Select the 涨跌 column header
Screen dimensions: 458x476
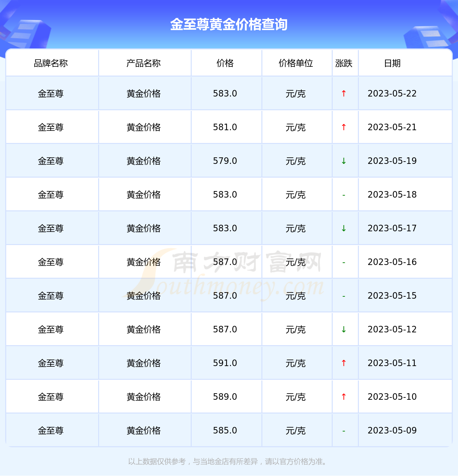click(344, 63)
